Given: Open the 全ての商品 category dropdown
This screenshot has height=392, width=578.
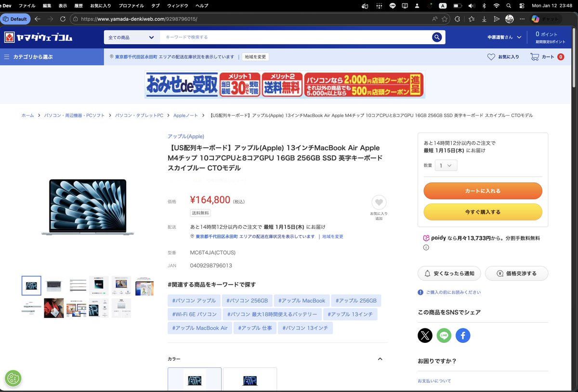Looking at the screenshot, I should (131, 37).
